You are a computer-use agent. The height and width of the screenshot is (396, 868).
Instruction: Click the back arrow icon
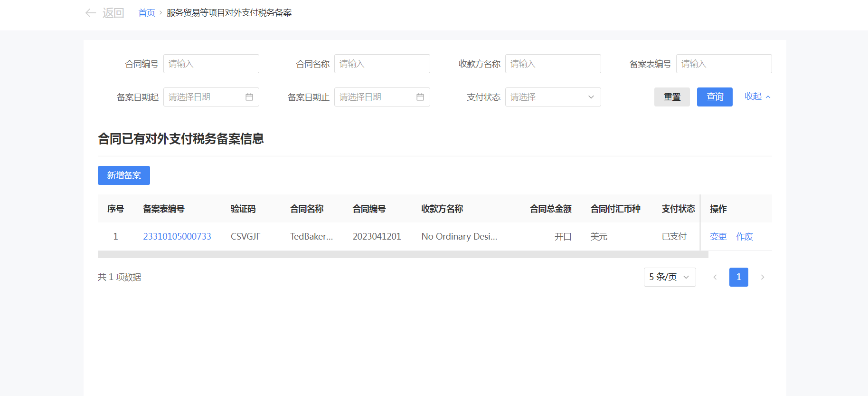coord(90,13)
